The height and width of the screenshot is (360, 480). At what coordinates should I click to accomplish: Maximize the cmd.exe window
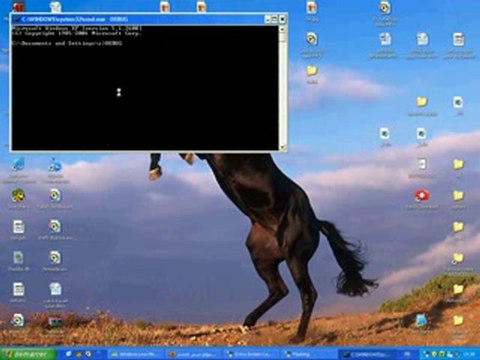(274, 19)
